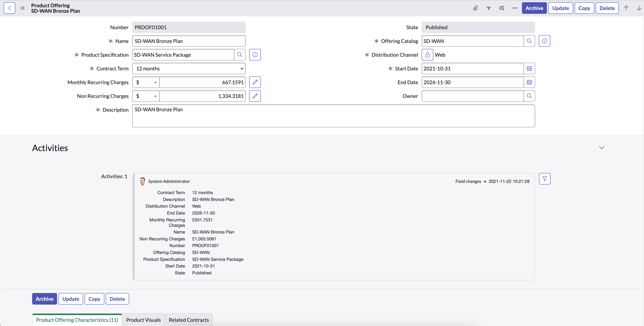The image size is (644, 326).
Task: Go to previous record with up arrow
Action: click(626, 8)
